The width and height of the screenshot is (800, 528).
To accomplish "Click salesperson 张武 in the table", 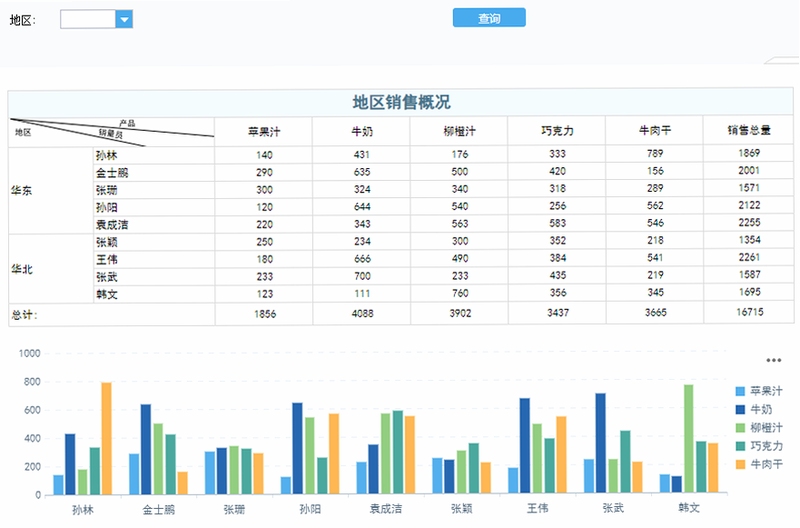I will pyautogui.click(x=107, y=276).
